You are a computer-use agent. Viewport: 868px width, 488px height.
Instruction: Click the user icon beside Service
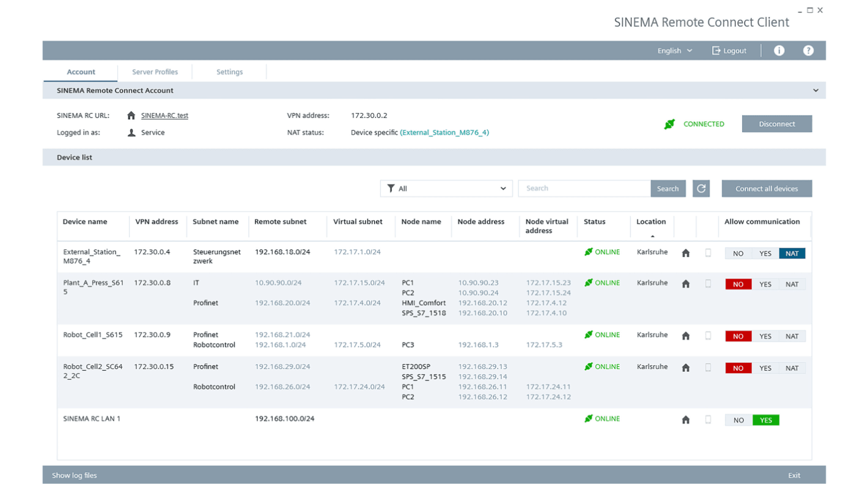point(130,132)
